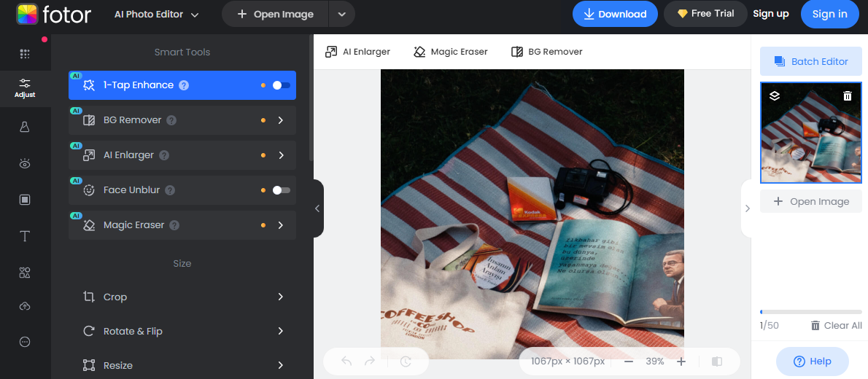Expand the Rotate & Flip chevron

(x=281, y=331)
